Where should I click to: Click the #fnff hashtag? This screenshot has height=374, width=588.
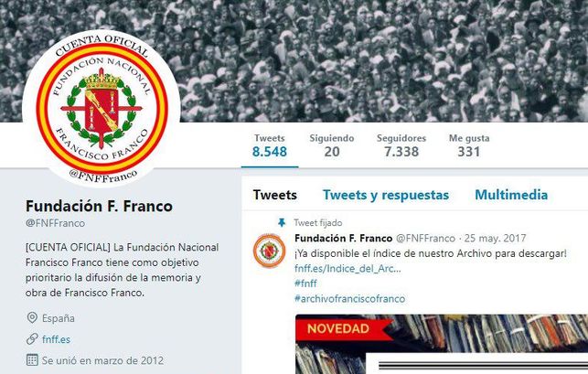305,283
